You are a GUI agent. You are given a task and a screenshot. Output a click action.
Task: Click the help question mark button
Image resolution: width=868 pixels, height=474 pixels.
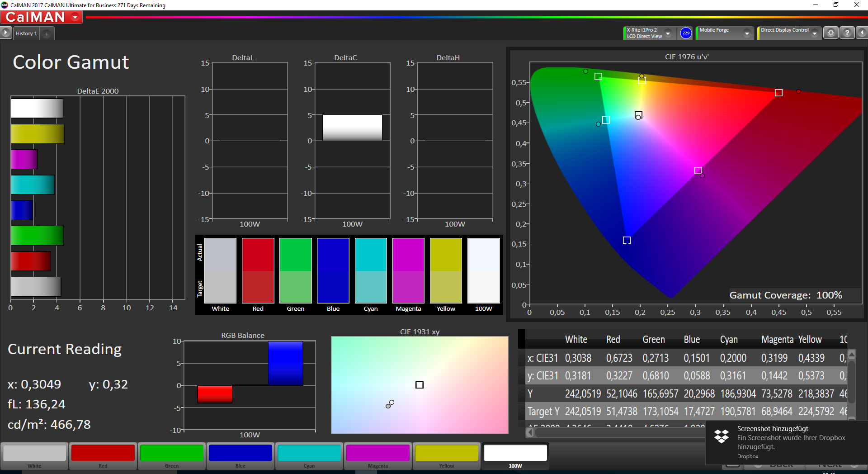(x=847, y=33)
